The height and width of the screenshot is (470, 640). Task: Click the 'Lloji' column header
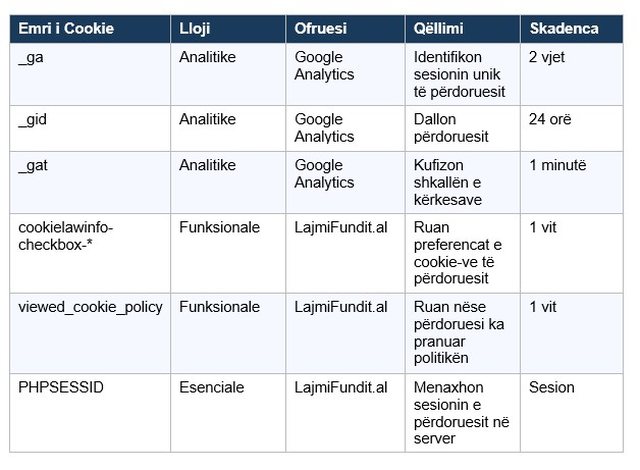coord(228,29)
